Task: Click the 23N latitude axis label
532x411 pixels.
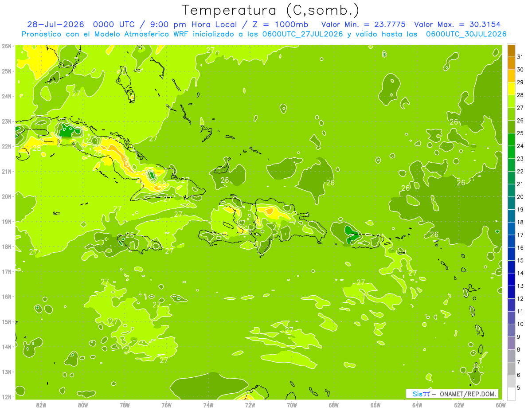Action: (6, 121)
